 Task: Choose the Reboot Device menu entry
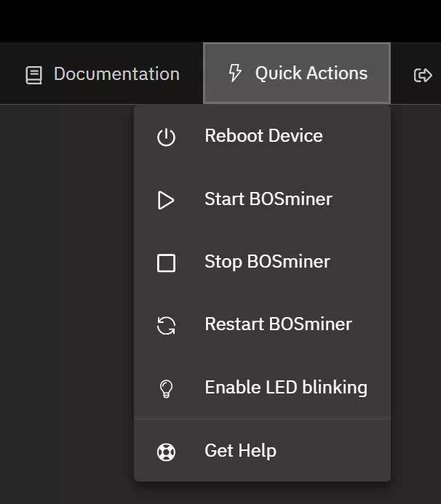click(263, 136)
